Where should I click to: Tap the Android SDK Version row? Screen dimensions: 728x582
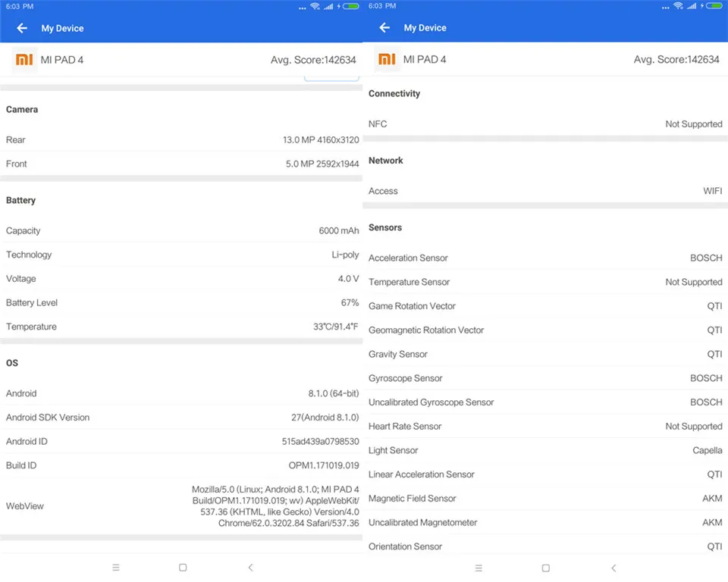[181, 418]
